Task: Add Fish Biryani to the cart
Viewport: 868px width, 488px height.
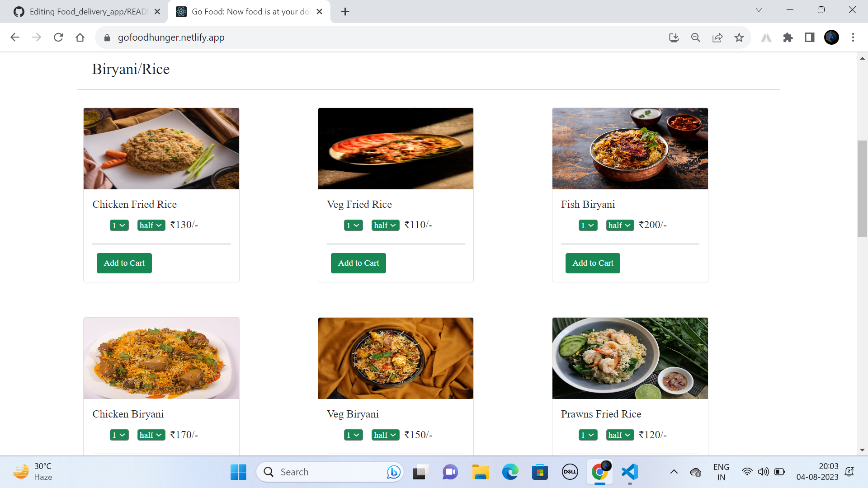Action: (x=592, y=263)
